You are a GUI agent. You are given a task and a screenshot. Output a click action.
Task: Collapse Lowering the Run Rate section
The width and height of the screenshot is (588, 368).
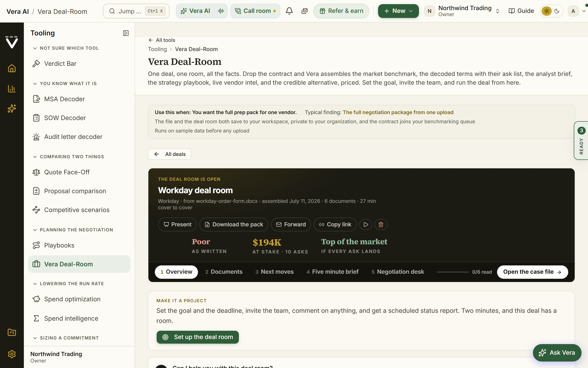tap(68, 284)
